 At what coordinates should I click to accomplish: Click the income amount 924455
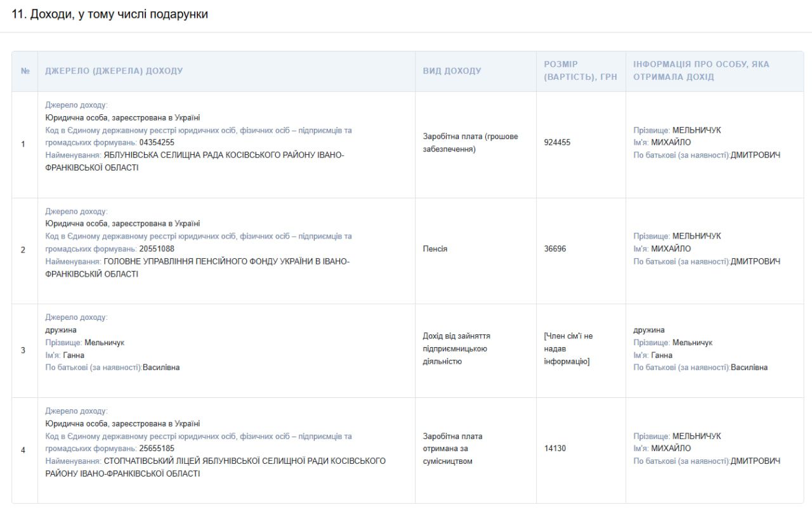[x=557, y=143]
